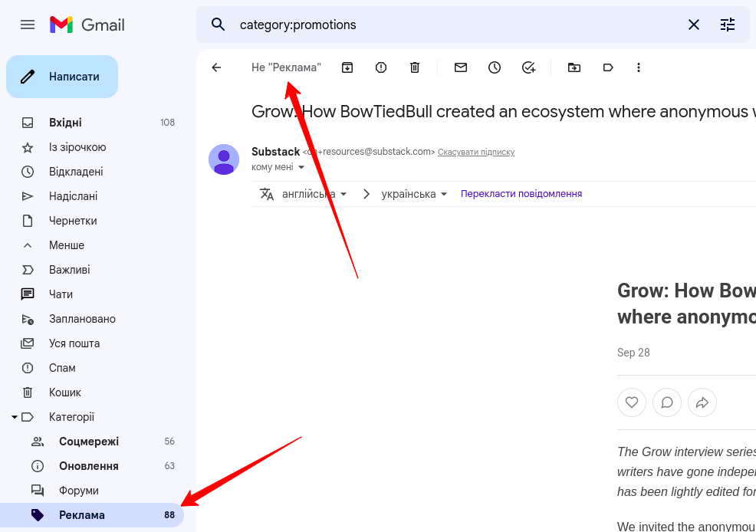This screenshot has width=756, height=532.
Task: Comment on the post bubble icon
Action: [x=667, y=402]
